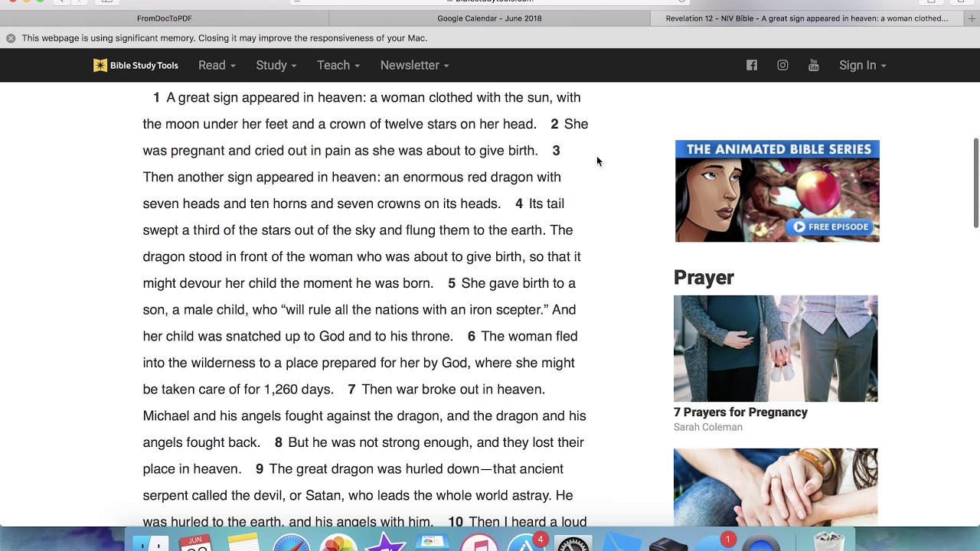Dismiss the significant memory warning
This screenshot has width=980, height=551.
pyautogui.click(x=11, y=38)
